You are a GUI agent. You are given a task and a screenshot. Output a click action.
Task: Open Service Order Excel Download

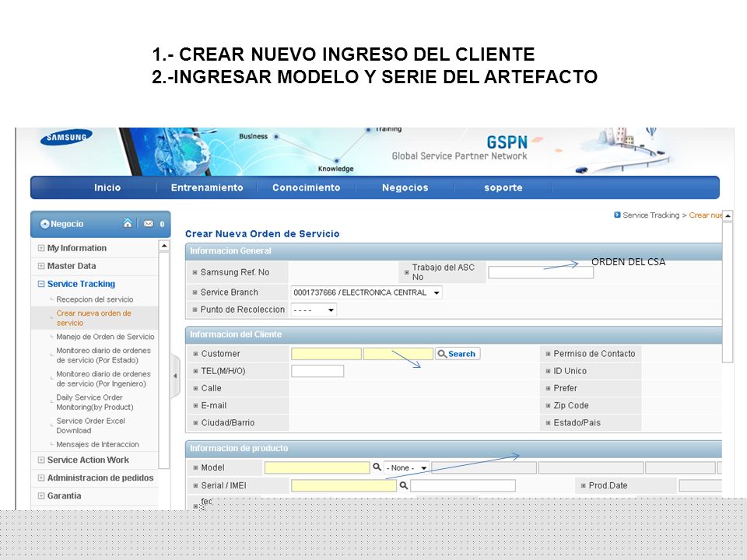pyautogui.click(x=90, y=425)
